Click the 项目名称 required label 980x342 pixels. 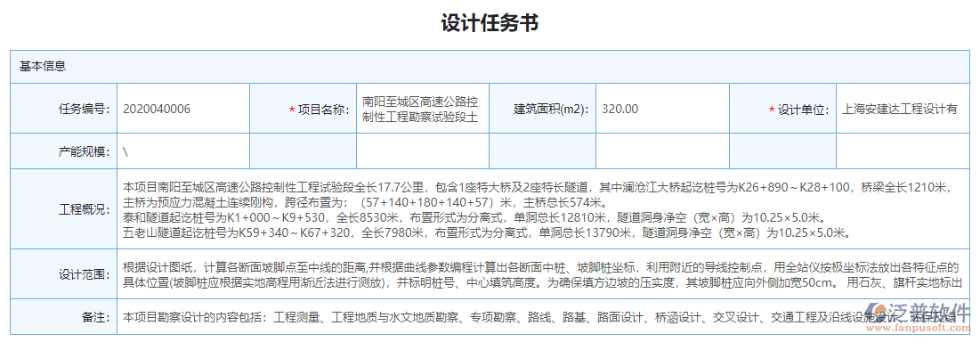click(x=319, y=110)
